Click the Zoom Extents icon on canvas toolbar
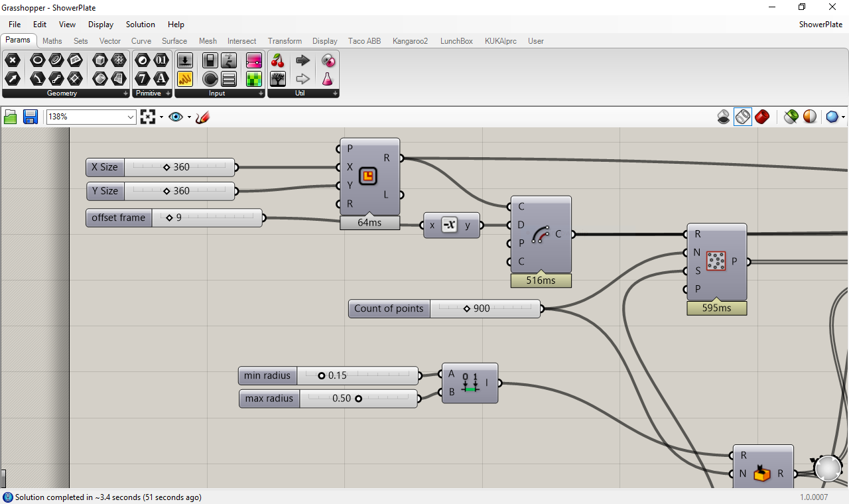This screenshot has width=849, height=504. pyautogui.click(x=148, y=117)
